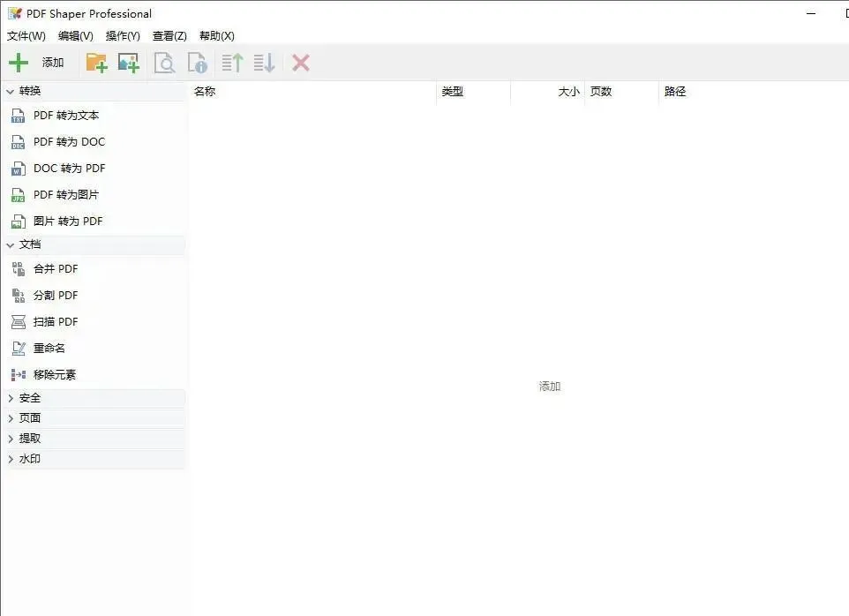Click the red X remove icon
Image resolution: width=849 pixels, height=616 pixels.
click(x=301, y=63)
